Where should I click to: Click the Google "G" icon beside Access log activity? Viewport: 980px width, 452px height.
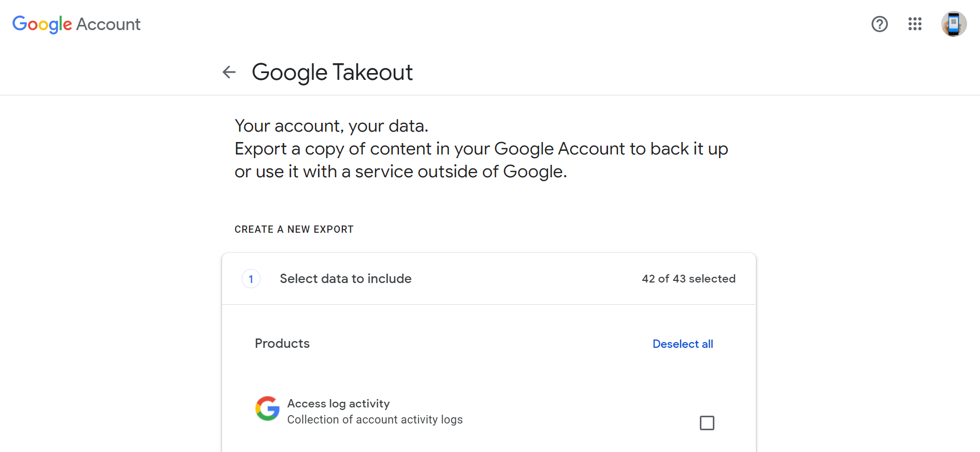tap(267, 408)
